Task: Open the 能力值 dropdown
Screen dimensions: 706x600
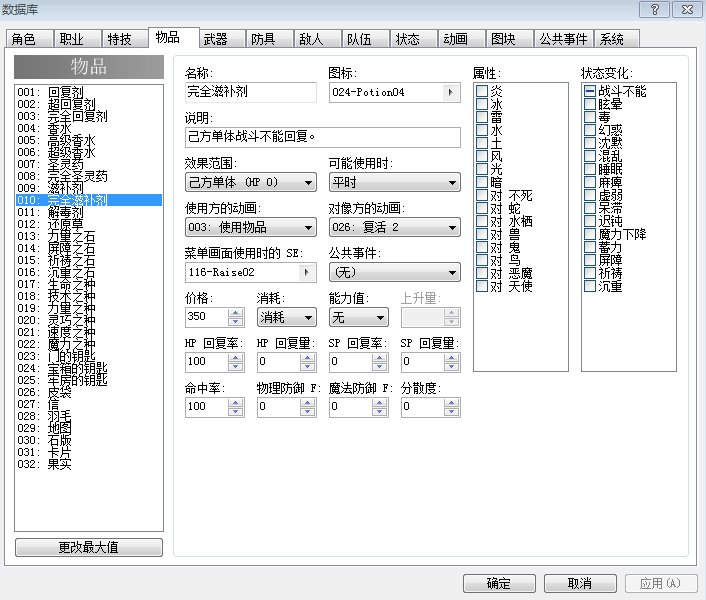Action: (359, 317)
